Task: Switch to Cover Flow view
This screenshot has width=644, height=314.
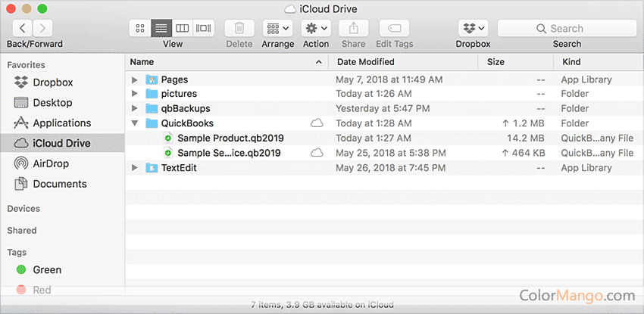Action: tap(204, 28)
